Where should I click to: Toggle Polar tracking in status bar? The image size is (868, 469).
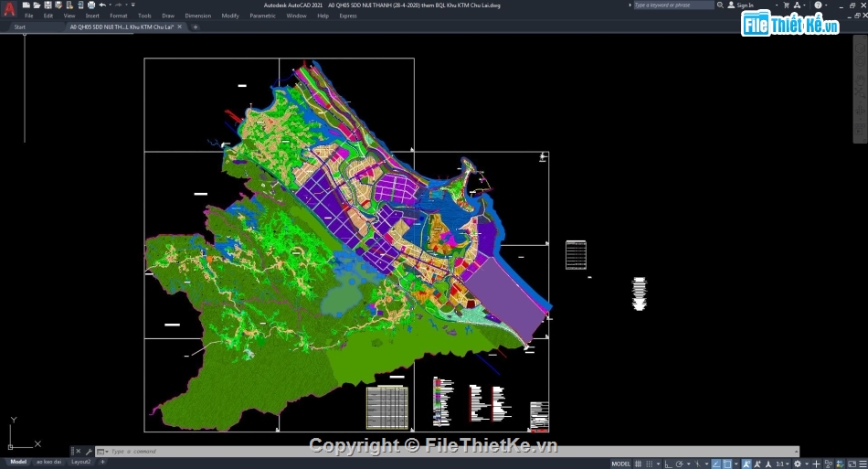click(680, 464)
